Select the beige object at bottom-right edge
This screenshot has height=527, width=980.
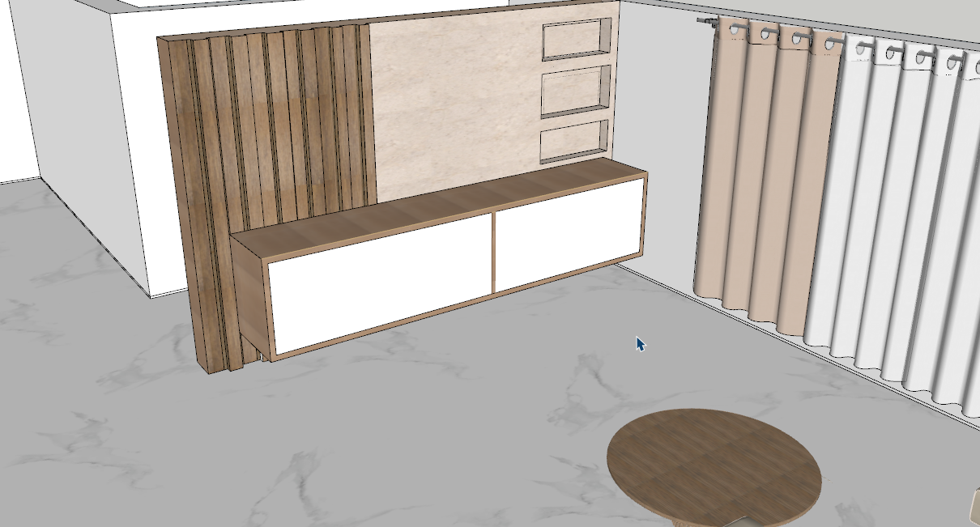click(x=974, y=506)
